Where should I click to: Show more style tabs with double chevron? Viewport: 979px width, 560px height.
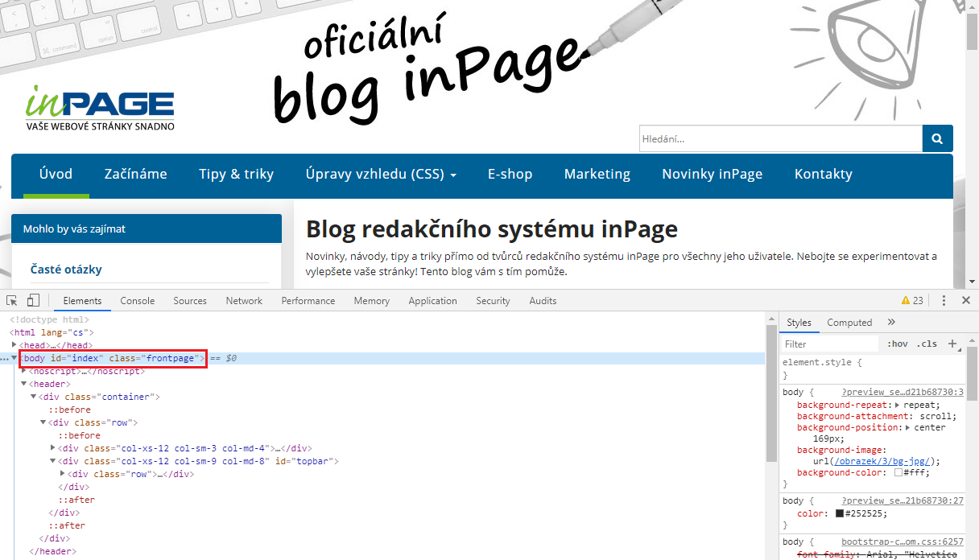[891, 322]
